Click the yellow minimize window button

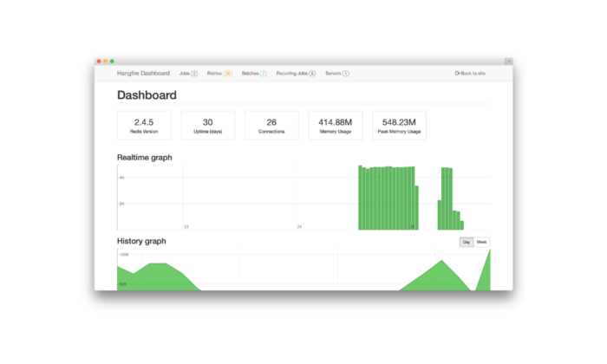105,62
